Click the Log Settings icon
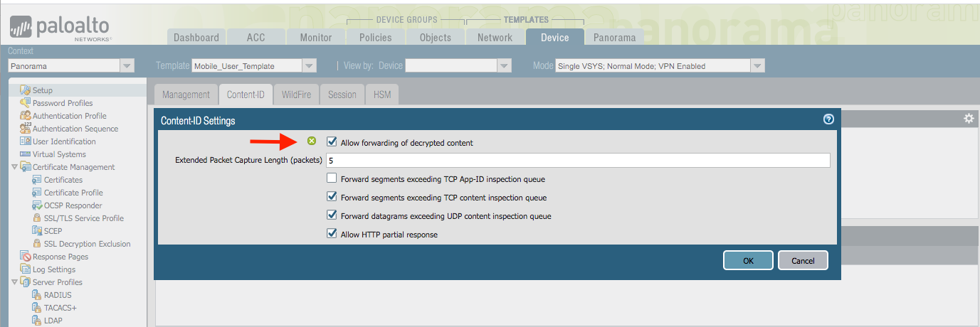Screen dimensions: 980x327 [26, 269]
